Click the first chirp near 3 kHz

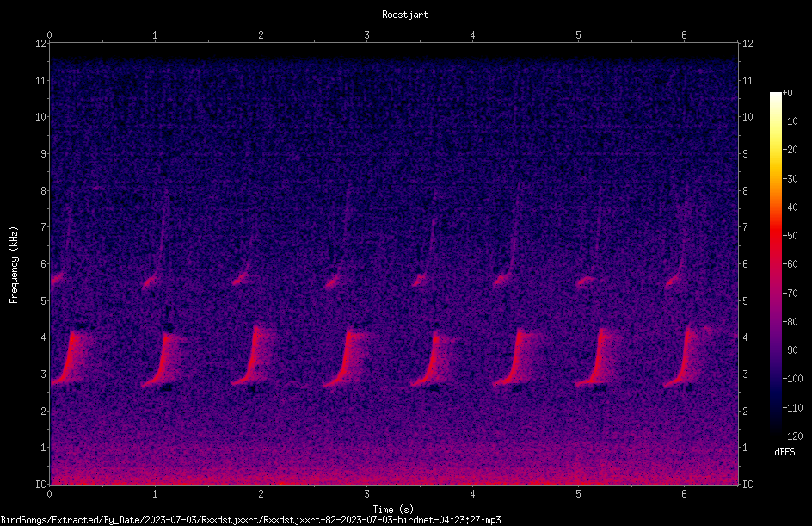click(68, 357)
